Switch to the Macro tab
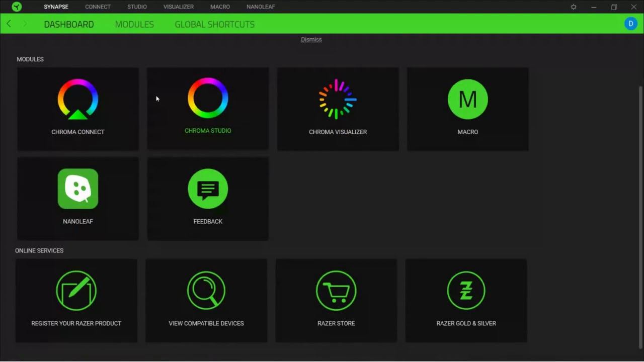 tap(220, 7)
